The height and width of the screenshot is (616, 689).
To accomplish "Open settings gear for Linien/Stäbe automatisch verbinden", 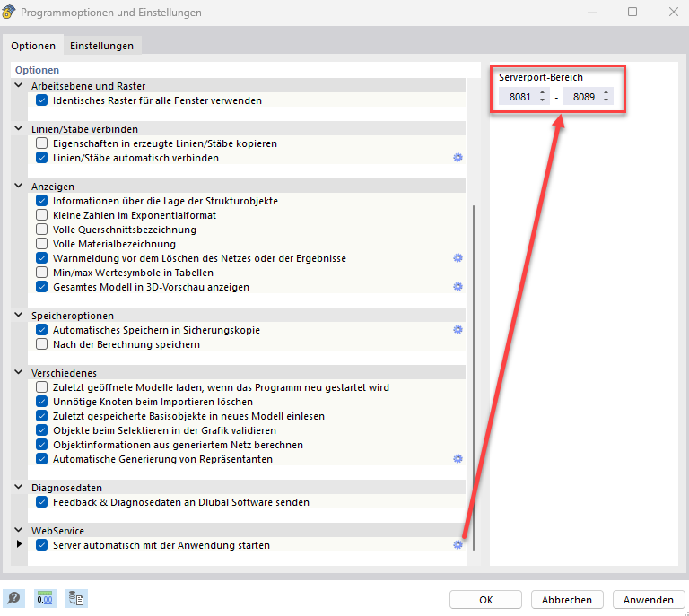I will 458,158.
